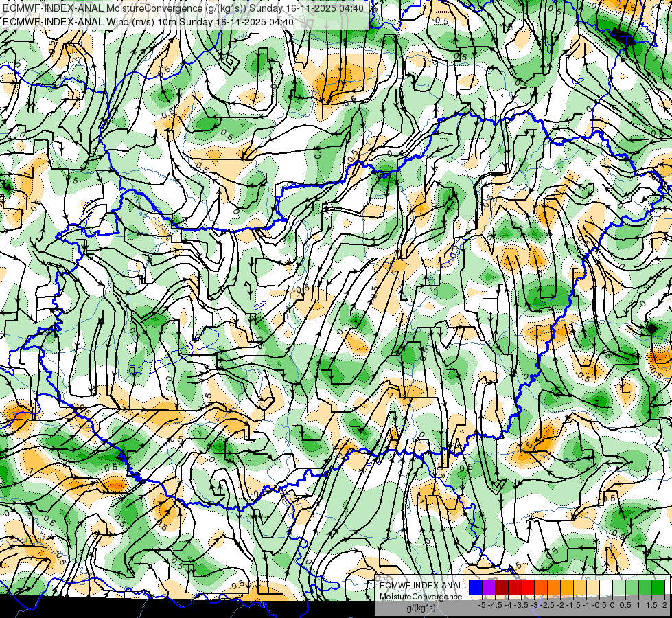Pick the lightest green swatch right of 0
The height and width of the screenshot is (618, 672).
619,587
